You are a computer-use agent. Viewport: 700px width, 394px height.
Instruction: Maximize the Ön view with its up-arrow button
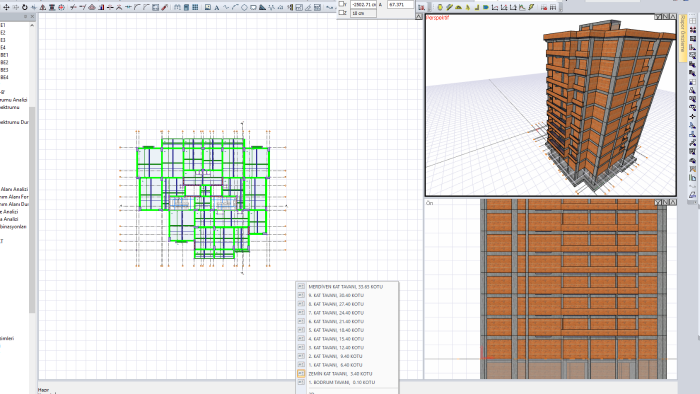click(x=672, y=203)
